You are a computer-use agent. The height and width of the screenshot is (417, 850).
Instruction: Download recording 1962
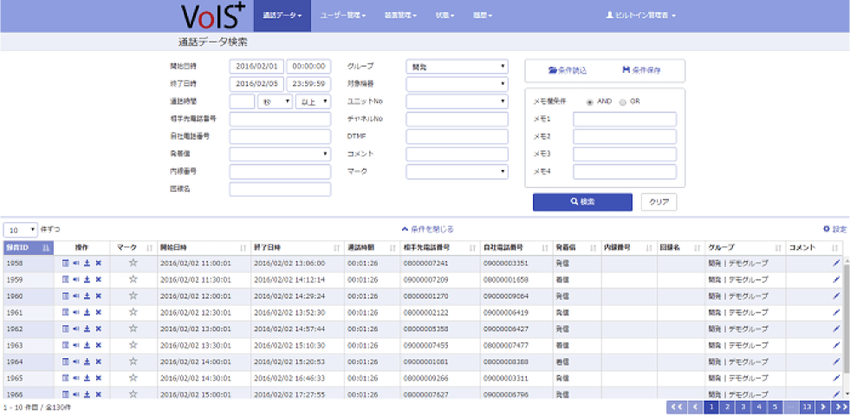click(87, 329)
